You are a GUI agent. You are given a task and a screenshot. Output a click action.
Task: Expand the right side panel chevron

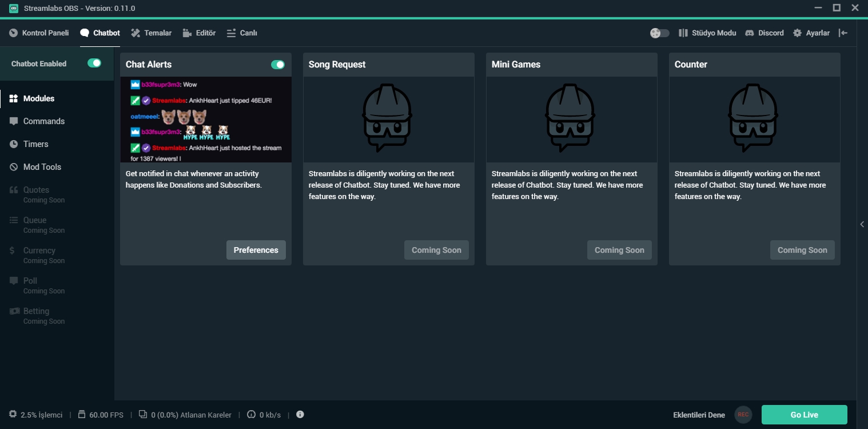pos(862,224)
